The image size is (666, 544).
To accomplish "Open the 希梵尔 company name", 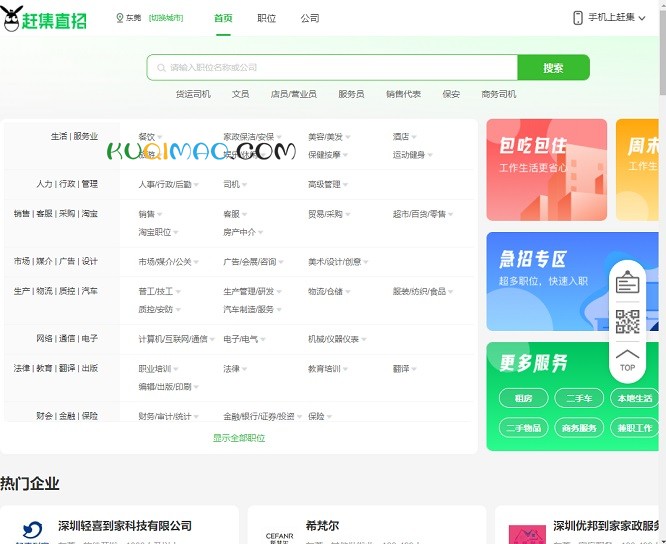I will 322,526.
